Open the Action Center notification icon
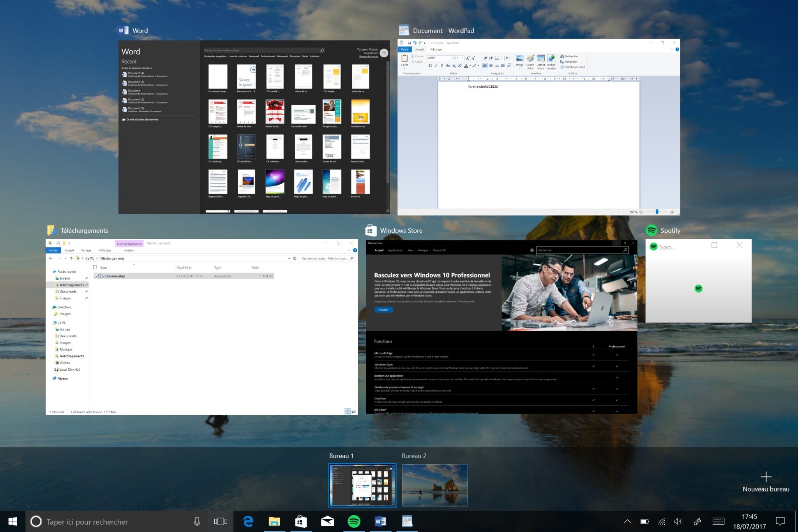The height and width of the screenshot is (532, 798). [780, 521]
